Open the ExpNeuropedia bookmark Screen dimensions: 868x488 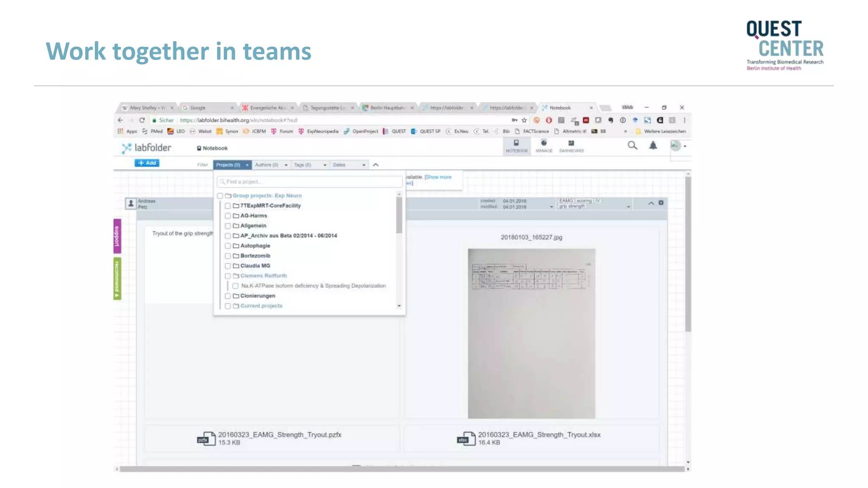click(318, 131)
